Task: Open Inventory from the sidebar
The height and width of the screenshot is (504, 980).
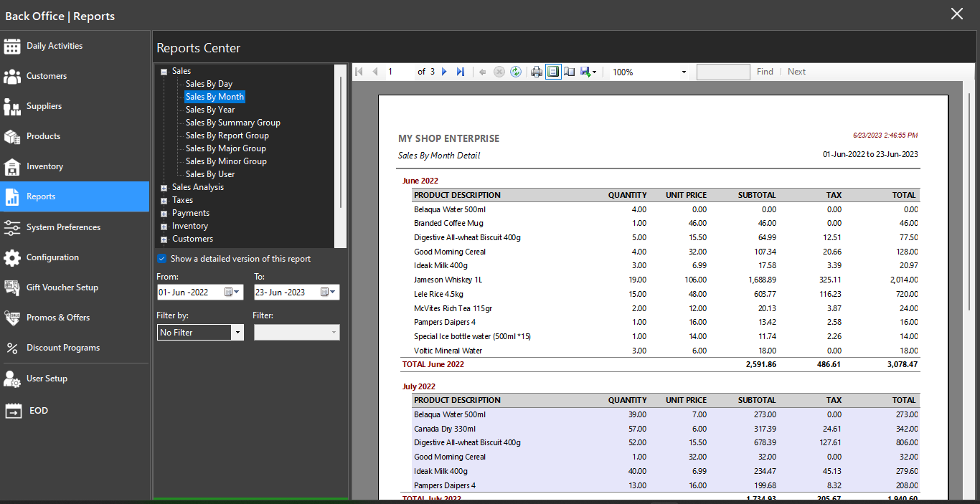Action: click(x=44, y=166)
